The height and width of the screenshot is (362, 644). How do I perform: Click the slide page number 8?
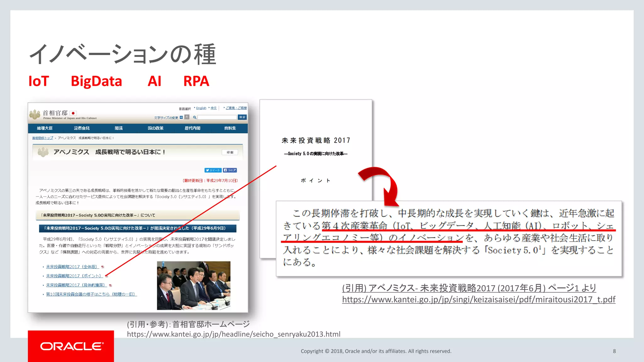614,351
